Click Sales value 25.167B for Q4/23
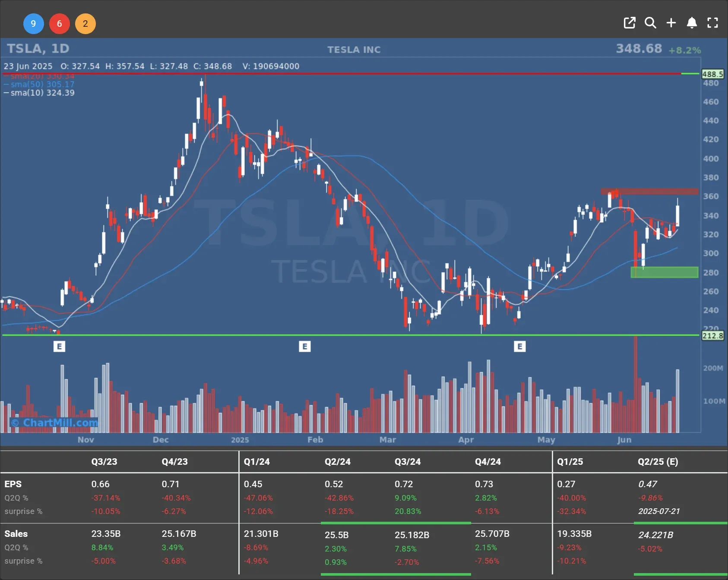This screenshot has width=728, height=580. pyautogui.click(x=179, y=534)
